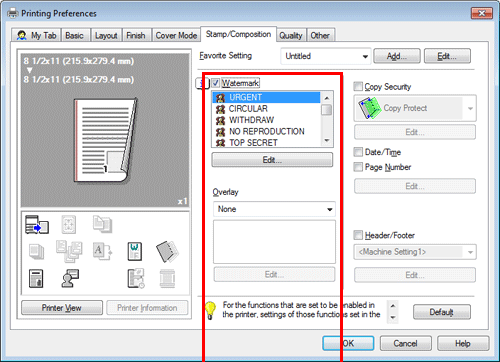Viewport: 500px width, 362px height.
Task: Switch to the Quality tab
Action: pos(291,35)
